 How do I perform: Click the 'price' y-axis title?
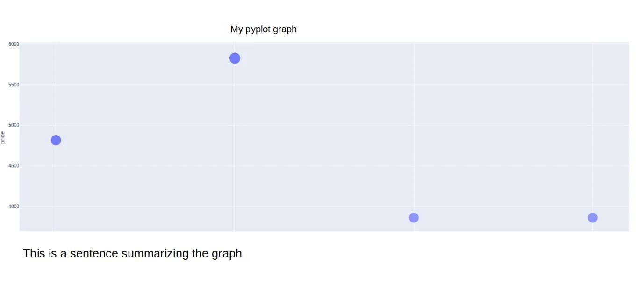(x=3, y=137)
